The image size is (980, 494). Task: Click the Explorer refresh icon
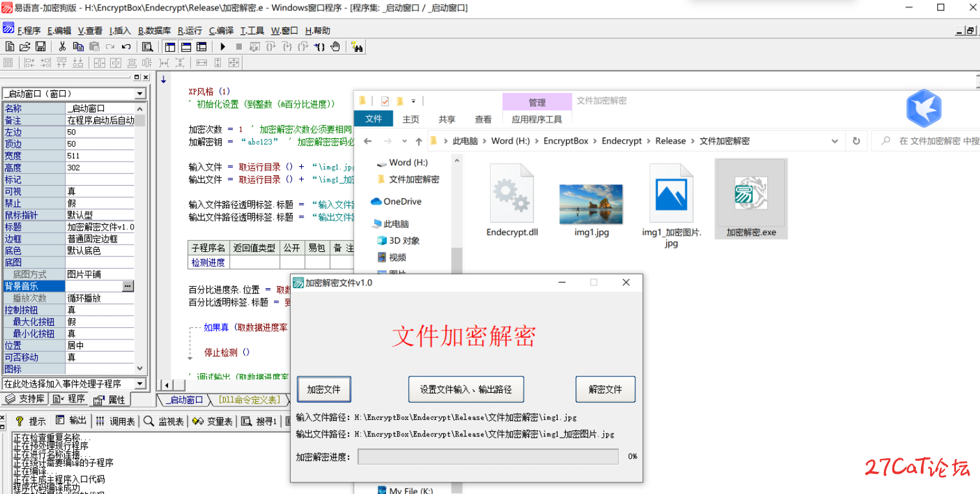[x=856, y=141]
